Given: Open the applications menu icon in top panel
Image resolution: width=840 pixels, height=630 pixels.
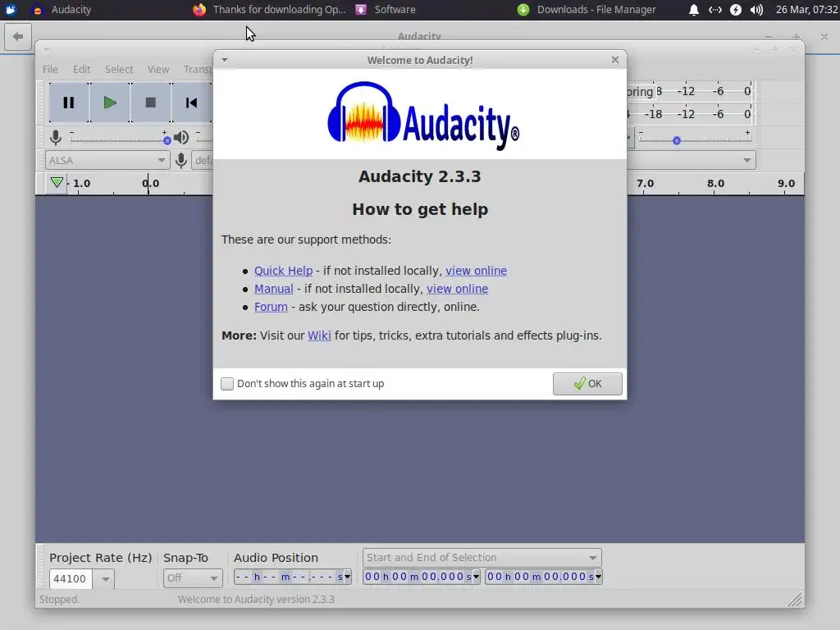Looking at the screenshot, I should tap(11, 10).
